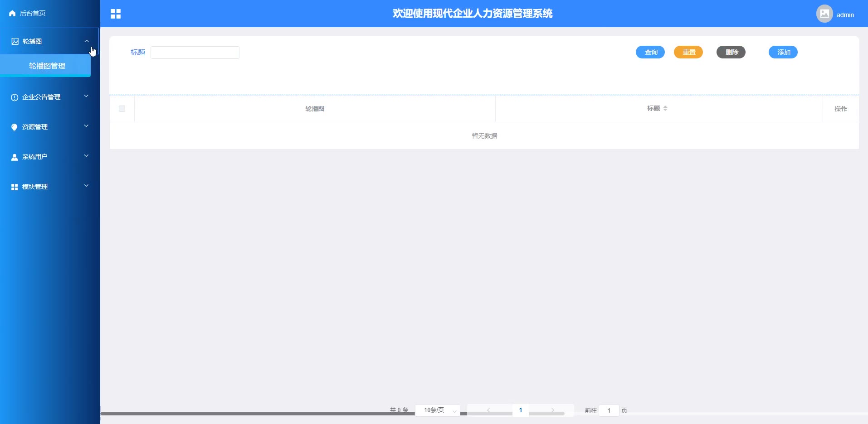The height and width of the screenshot is (424, 868).
Task: Click the 欢迎使用现代企业人力资源管理系统 title
Action: [x=473, y=14]
